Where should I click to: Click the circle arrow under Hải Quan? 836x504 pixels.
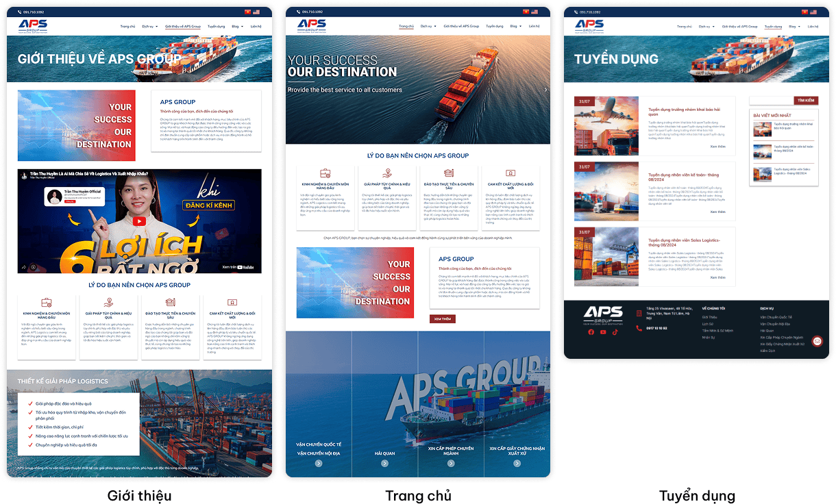384,464
